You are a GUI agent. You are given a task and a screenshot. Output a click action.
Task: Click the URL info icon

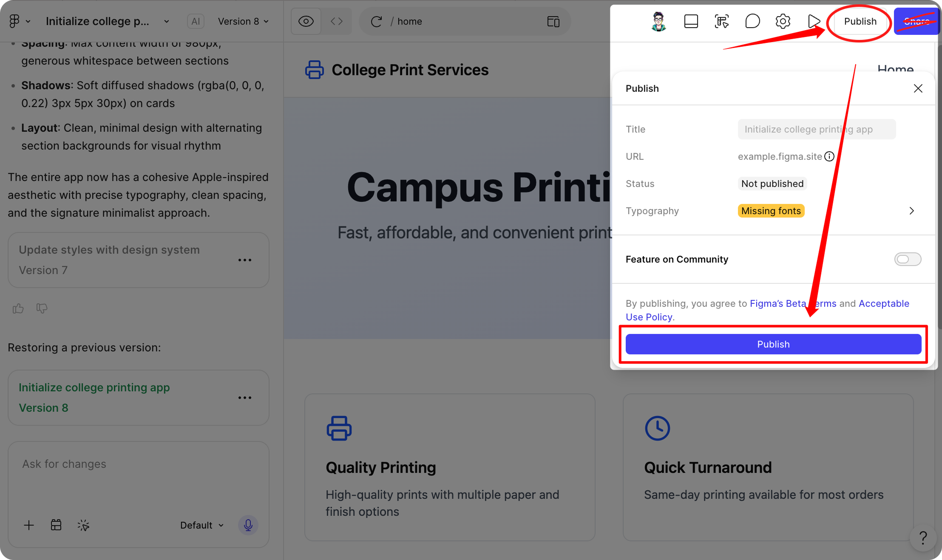829,156
